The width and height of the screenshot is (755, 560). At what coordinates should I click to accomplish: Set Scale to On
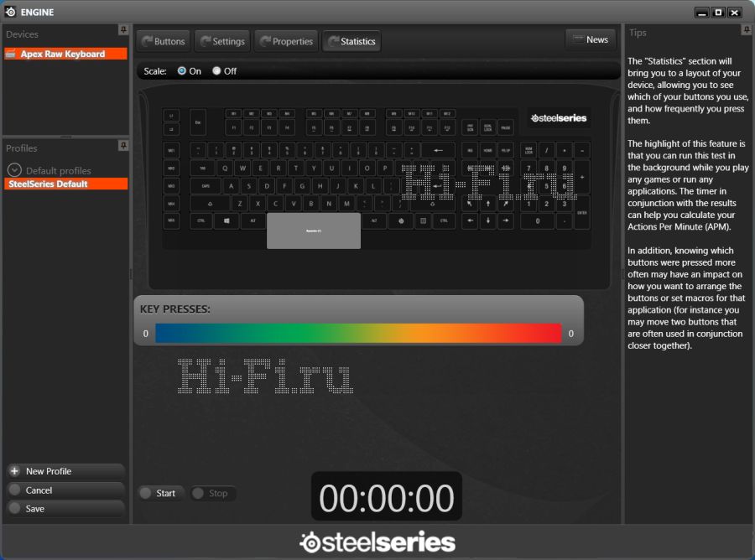182,71
